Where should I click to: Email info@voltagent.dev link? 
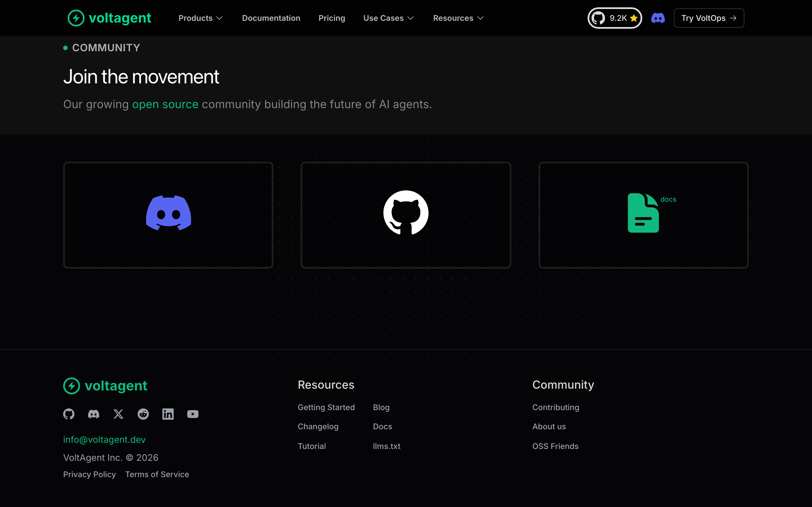pos(104,440)
